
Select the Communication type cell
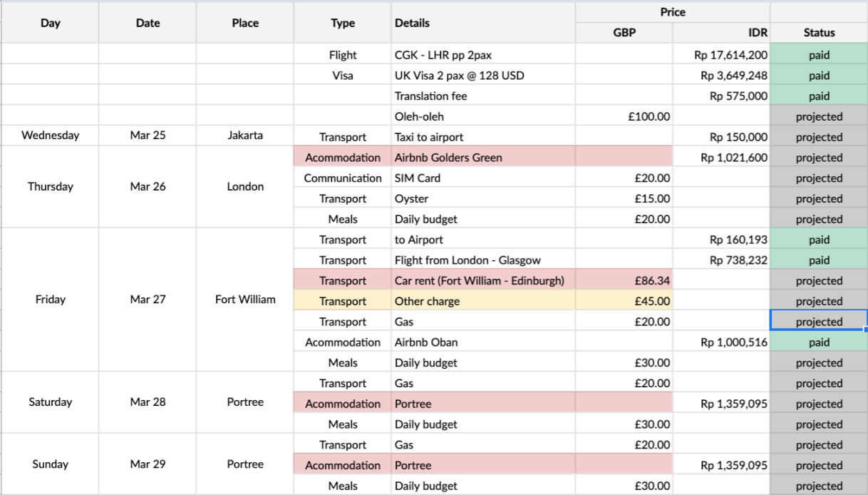coord(343,178)
